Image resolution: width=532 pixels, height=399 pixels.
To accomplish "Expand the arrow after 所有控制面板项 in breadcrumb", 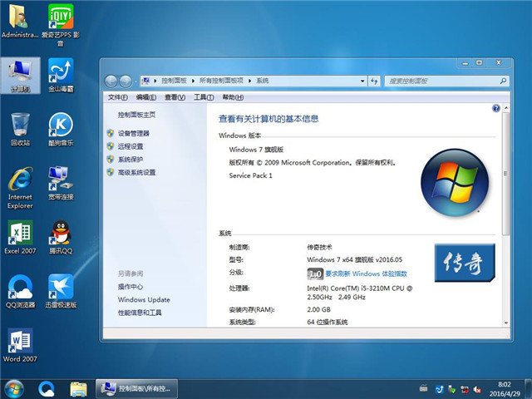I will (249, 81).
